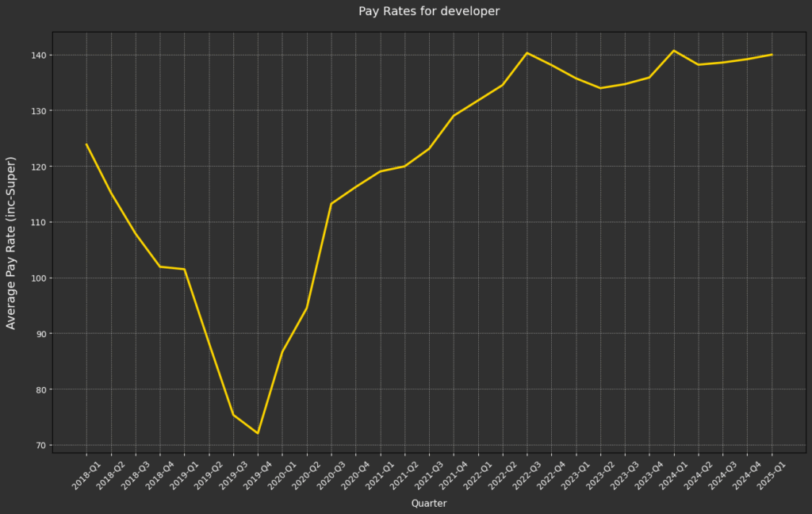Click the 2024-Q1 tick label

click(x=674, y=476)
